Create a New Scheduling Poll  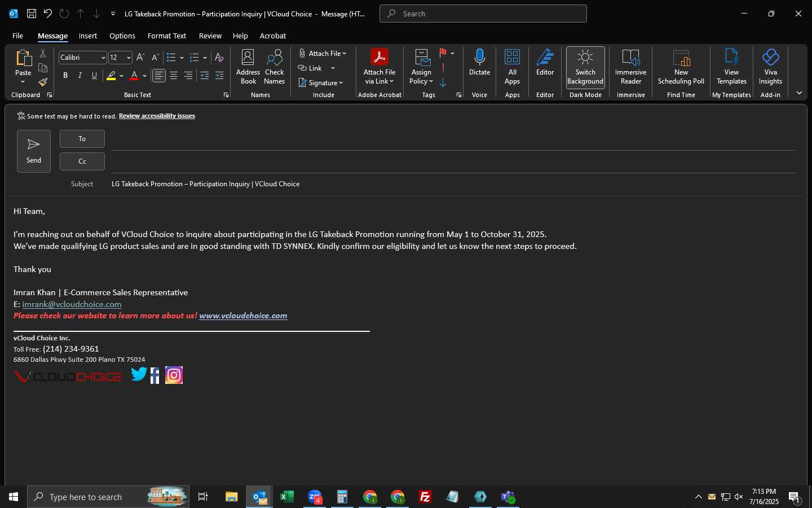tap(681, 67)
